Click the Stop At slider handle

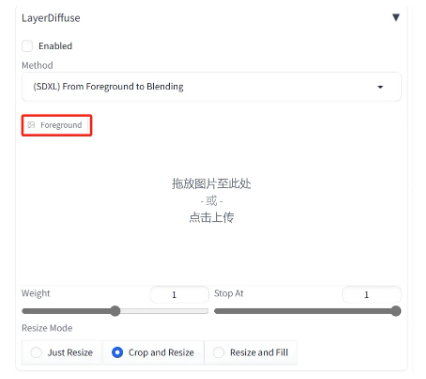[x=396, y=311]
